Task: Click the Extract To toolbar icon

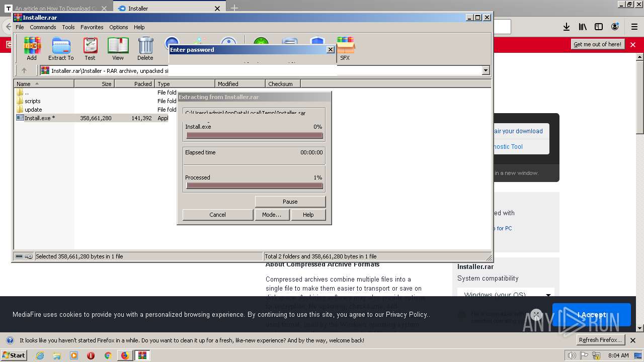Action: pyautogui.click(x=61, y=49)
